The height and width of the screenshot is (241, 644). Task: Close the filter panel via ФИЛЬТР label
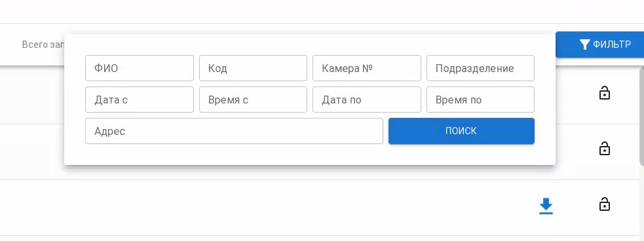[612, 45]
